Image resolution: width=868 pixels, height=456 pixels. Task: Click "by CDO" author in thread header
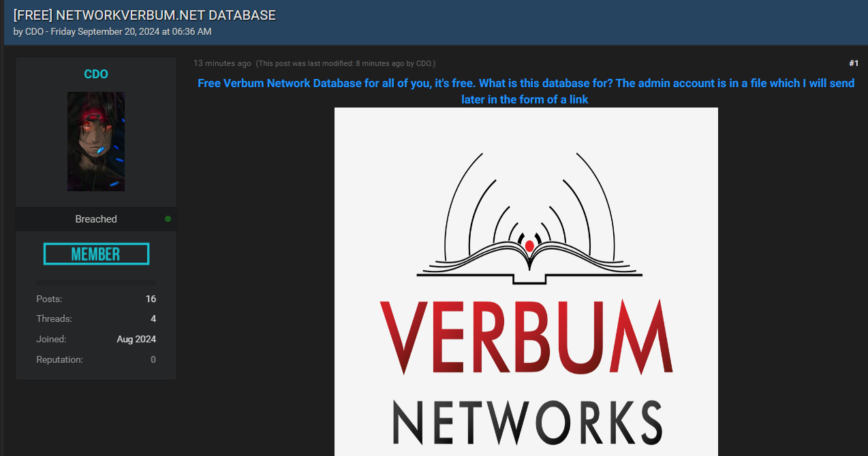(x=28, y=32)
